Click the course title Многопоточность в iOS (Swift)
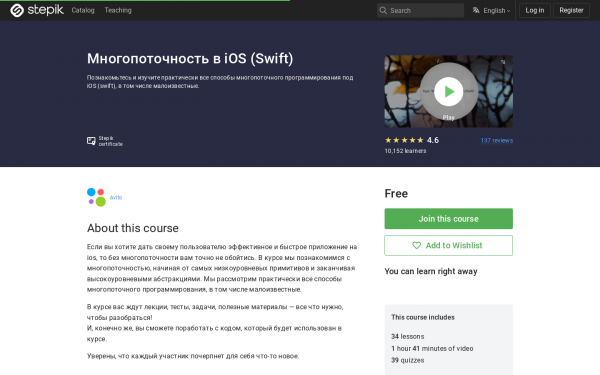600x375 pixels. click(x=190, y=59)
